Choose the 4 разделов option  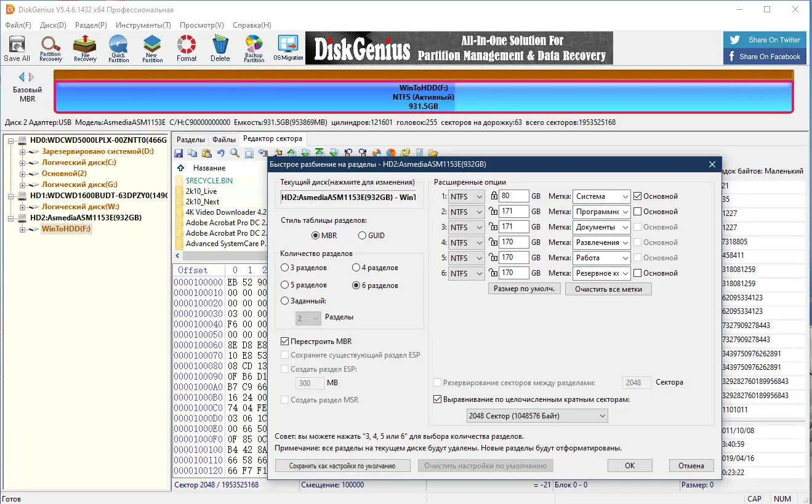[x=376, y=268]
